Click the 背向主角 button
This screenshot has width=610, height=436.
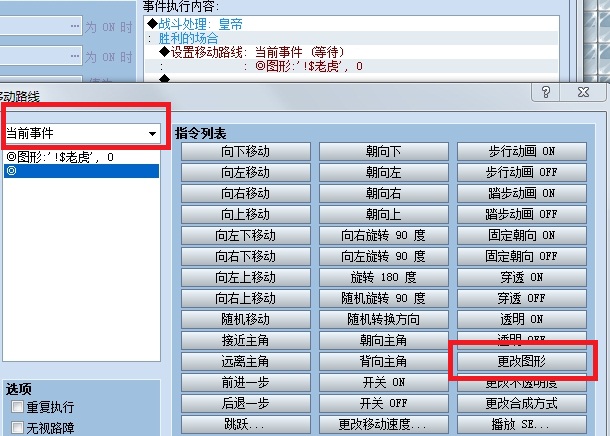(x=384, y=361)
